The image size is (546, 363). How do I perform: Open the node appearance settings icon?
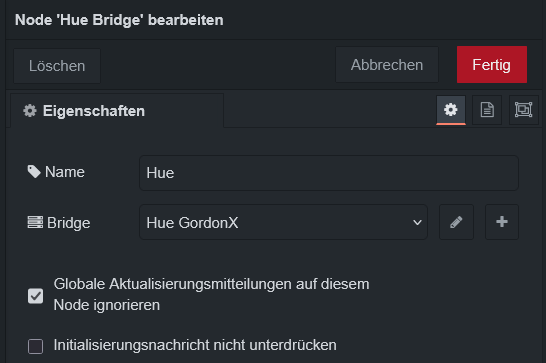(x=523, y=110)
